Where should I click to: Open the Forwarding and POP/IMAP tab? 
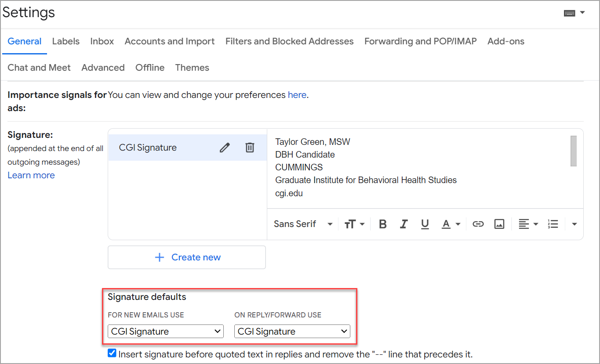point(420,41)
